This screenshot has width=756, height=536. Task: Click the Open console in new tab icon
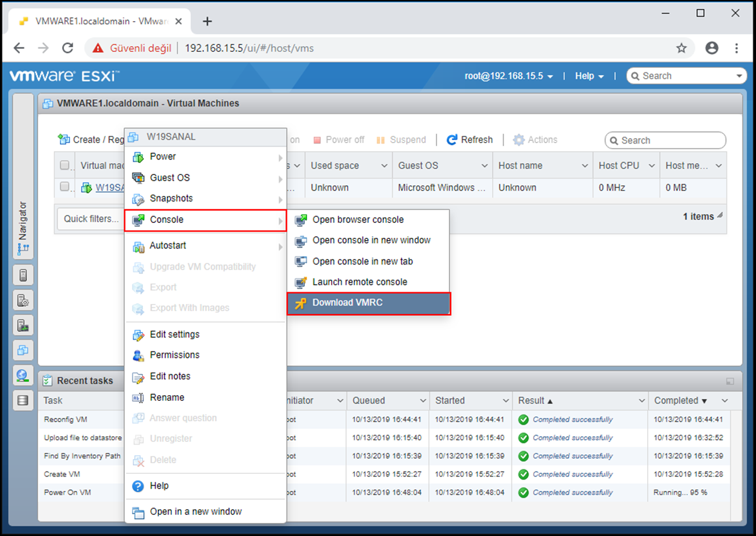point(300,262)
